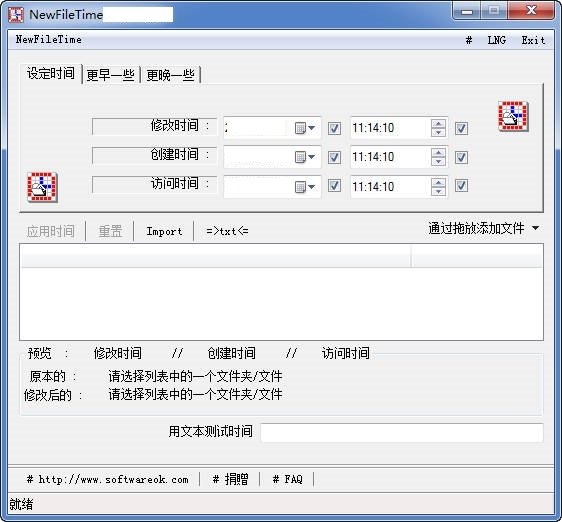
Task: Click the # 捐赠 donate link
Action: (x=230, y=479)
